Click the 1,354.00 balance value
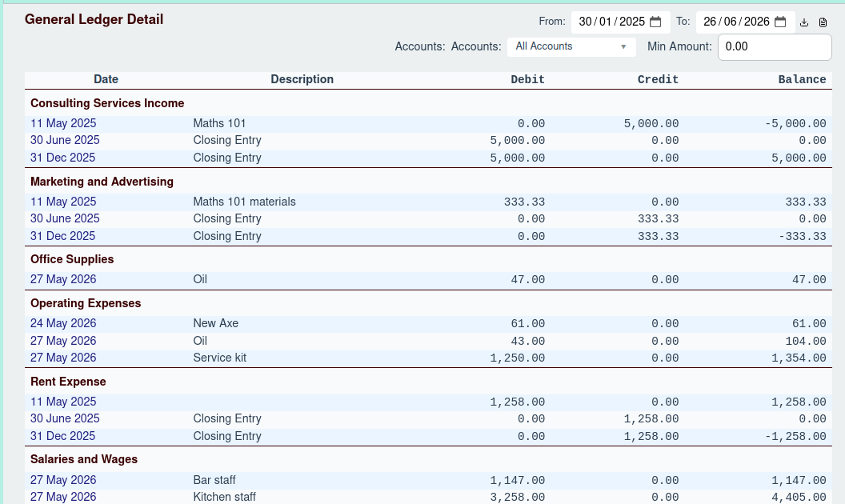This screenshot has height=504, width=845. [799, 358]
